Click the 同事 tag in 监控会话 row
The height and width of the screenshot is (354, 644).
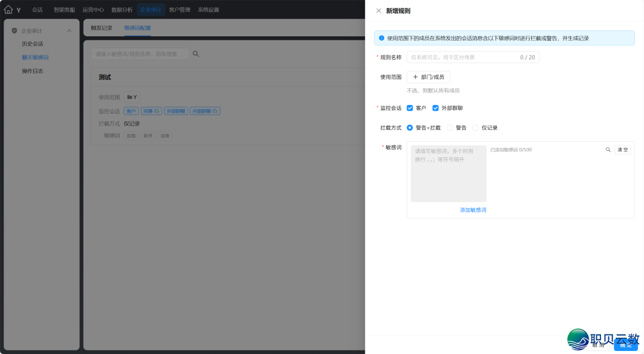[151, 111]
